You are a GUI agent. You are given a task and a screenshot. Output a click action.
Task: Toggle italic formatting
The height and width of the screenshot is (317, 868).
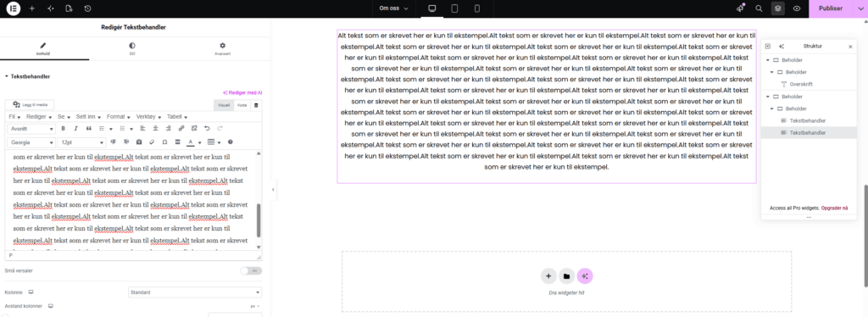[x=75, y=129]
